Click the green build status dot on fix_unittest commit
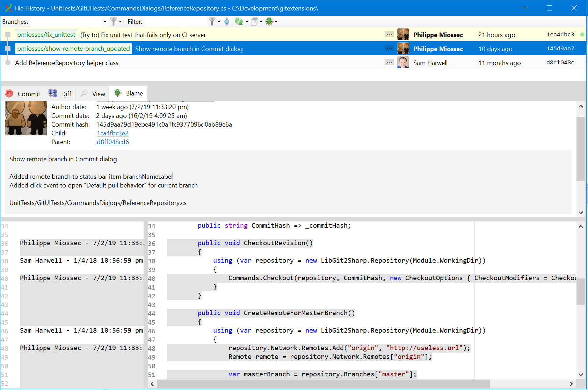588x390 pixels. [582, 34]
